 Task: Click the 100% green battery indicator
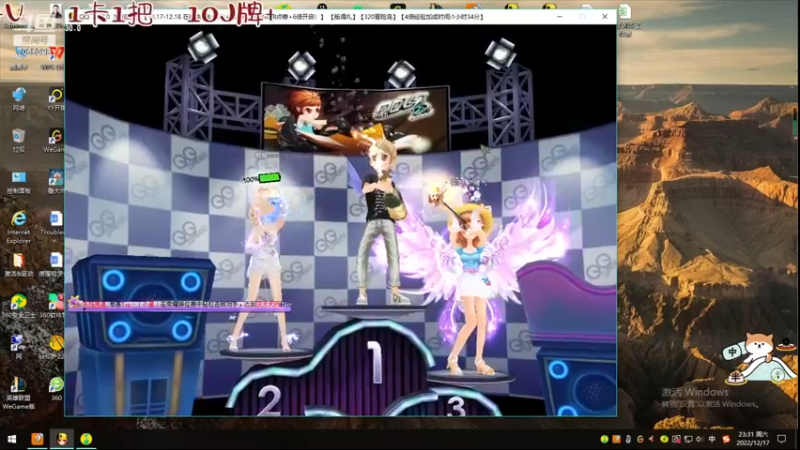click(x=262, y=179)
